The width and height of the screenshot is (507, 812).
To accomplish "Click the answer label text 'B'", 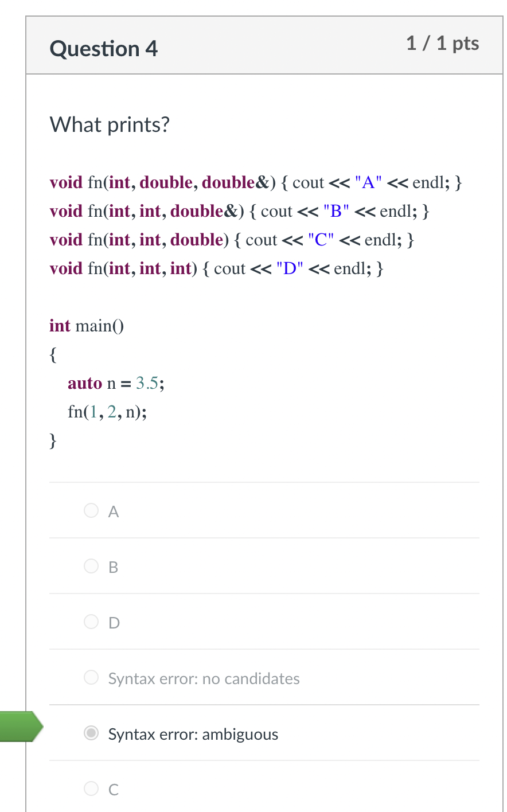I will [x=113, y=567].
